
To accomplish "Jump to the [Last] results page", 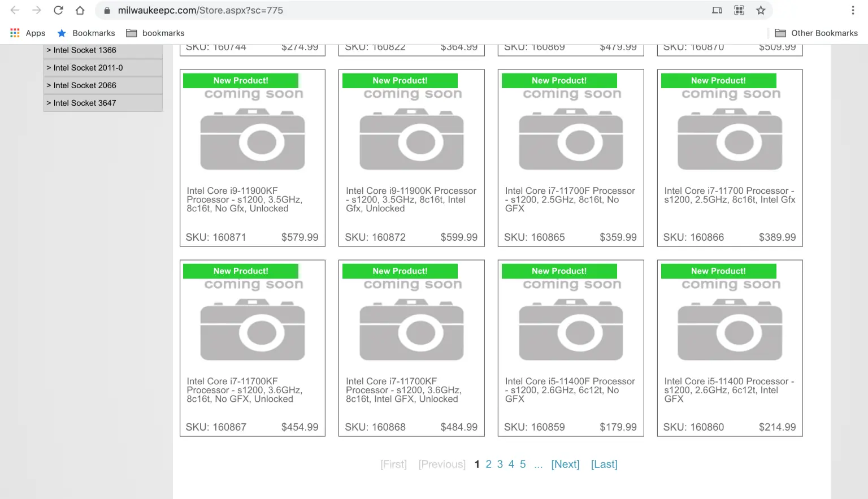I will [x=604, y=464].
